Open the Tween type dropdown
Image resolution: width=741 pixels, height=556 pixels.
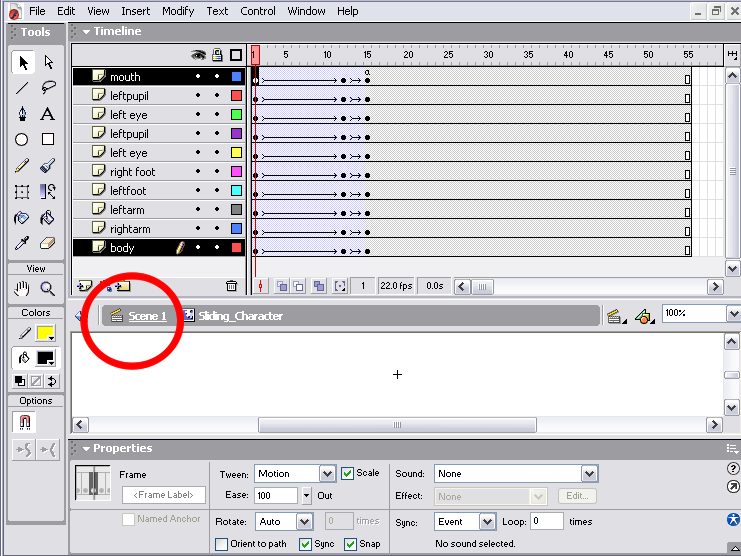(327, 474)
